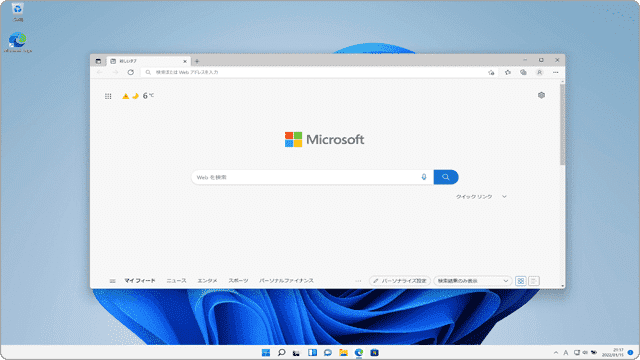Open the tab actions menu icon
Screen dimensions: 640x360
pyautogui.click(x=98, y=61)
